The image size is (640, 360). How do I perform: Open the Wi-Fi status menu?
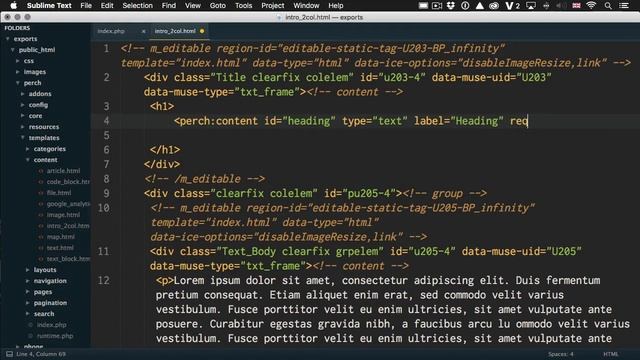(591, 5)
